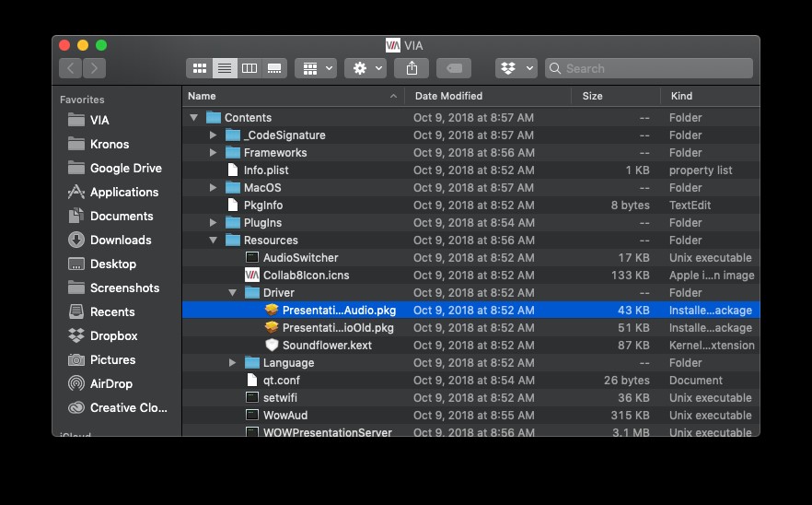Select the WowAud executable
The height and width of the screenshot is (505, 812).
pos(470,416)
